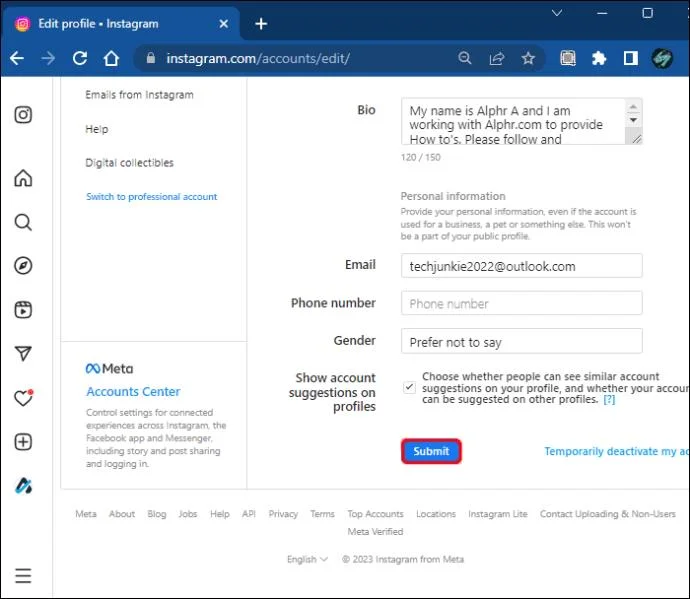
Task: Select the Edit profile browser tab
Action: (x=121, y=24)
